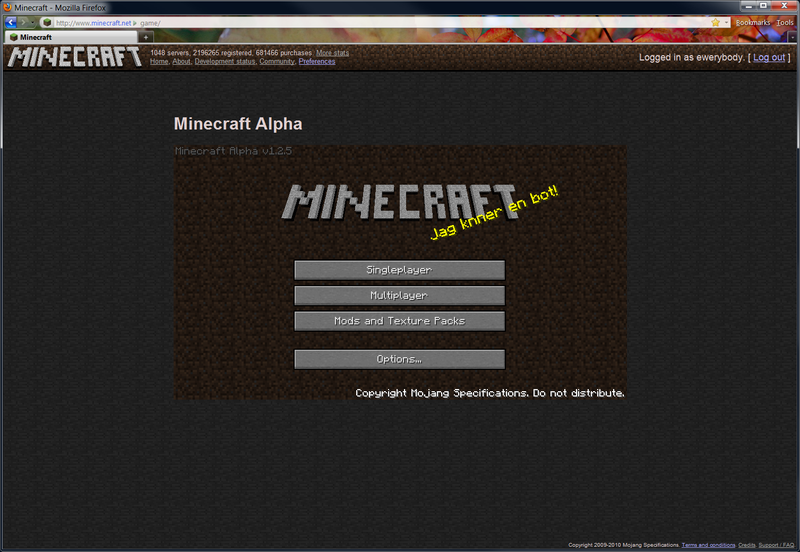800x552 pixels.
Task: Open a new tab with plus button
Action: click(x=145, y=37)
